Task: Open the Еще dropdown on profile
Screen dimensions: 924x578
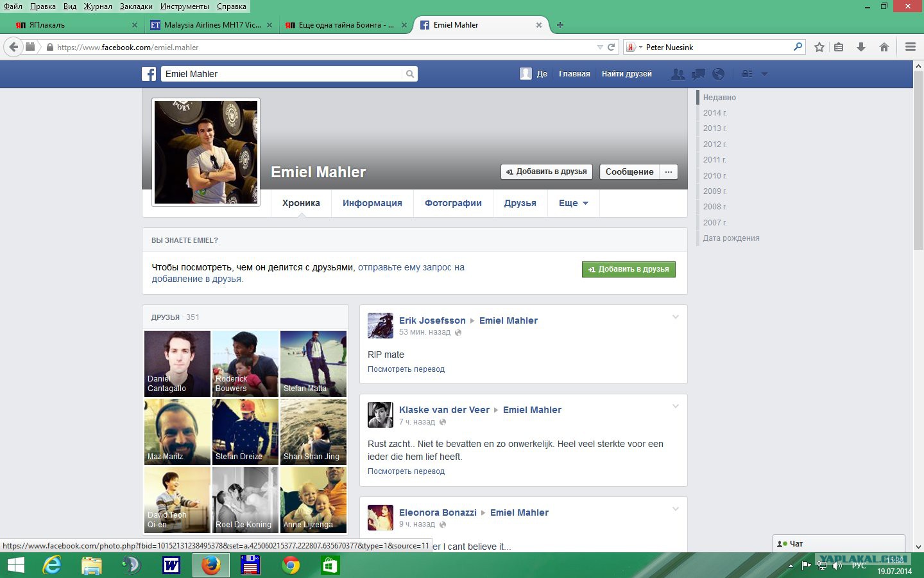Action: point(573,203)
